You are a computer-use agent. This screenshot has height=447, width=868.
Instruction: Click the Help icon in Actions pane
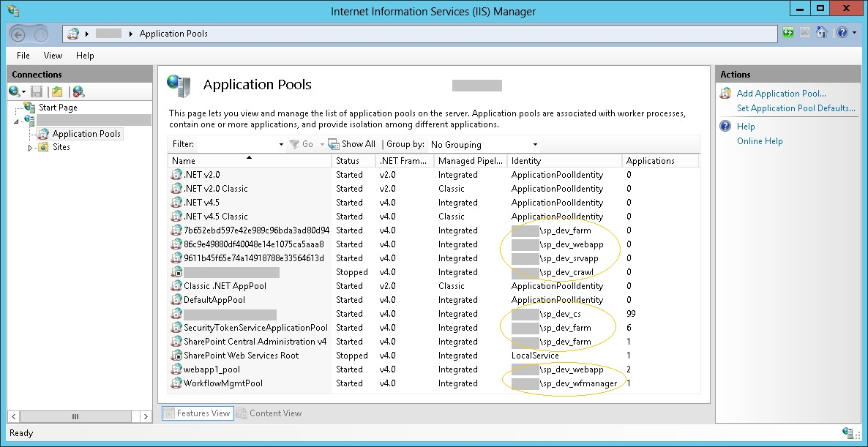tap(725, 126)
